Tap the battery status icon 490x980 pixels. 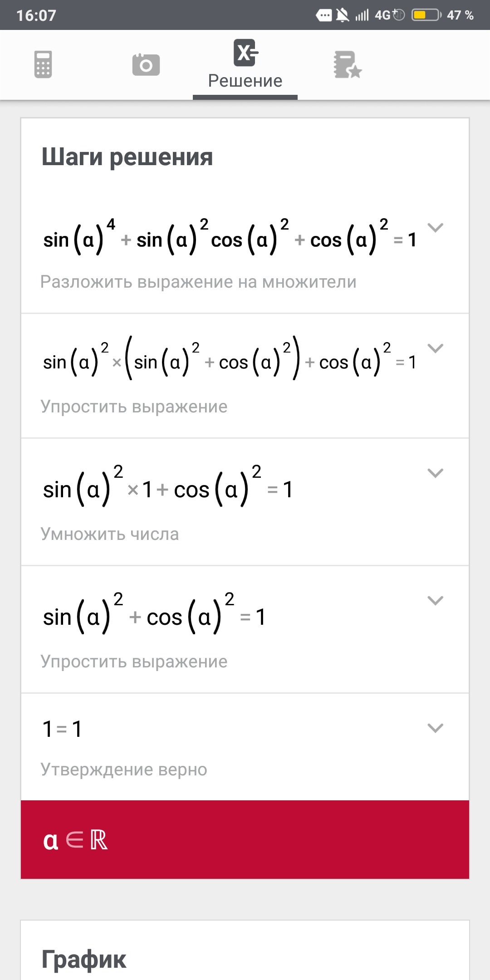426,15
